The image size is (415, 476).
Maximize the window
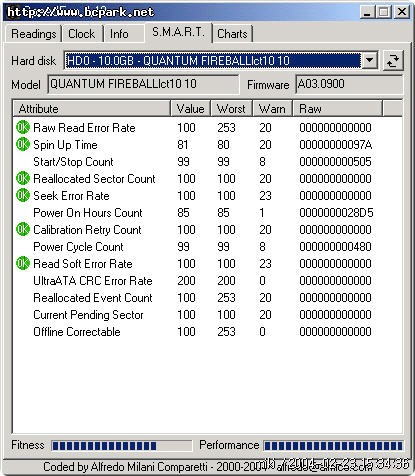click(x=383, y=12)
